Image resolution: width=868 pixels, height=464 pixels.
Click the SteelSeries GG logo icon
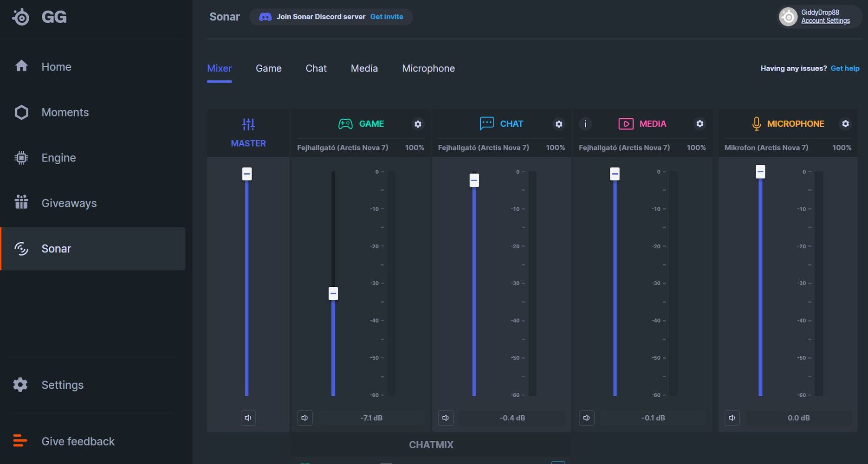(21, 17)
